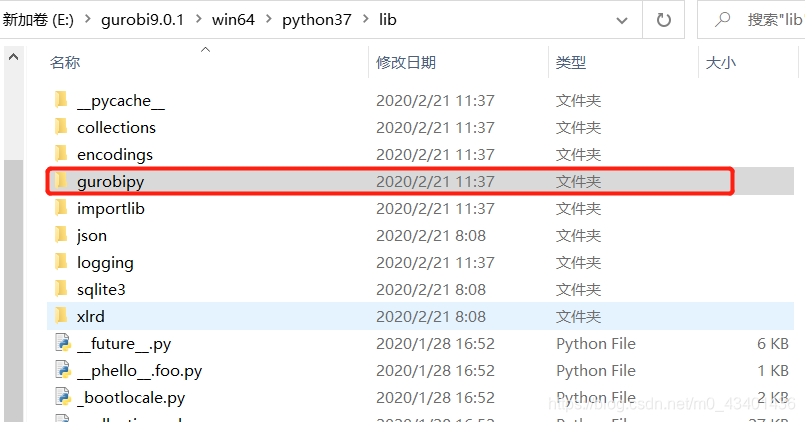The height and width of the screenshot is (422, 805).
Task: Sort by 类型 column header
Action: [570, 62]
